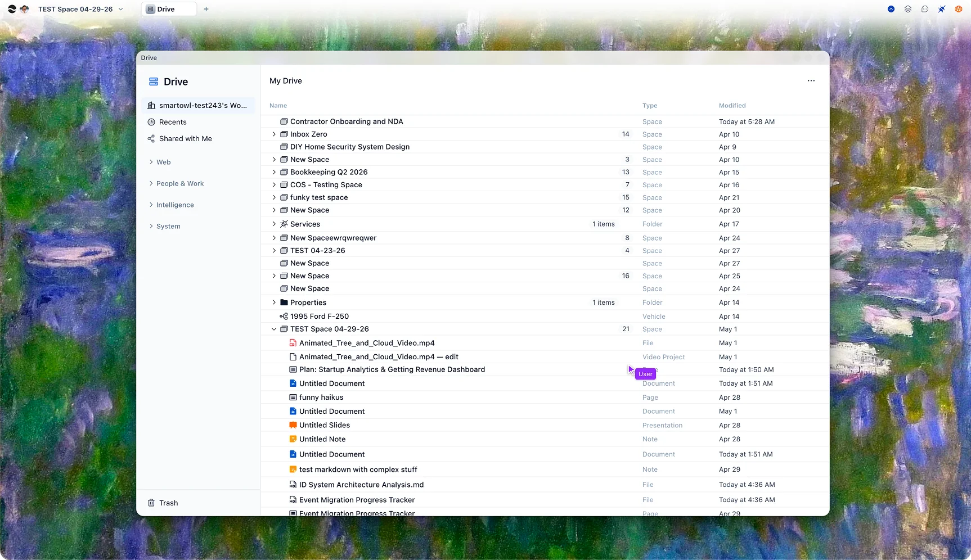The width and height of the screenshot is (971, 560).
Task: Select the New Spaceewrqwreqwer row name
Action: point(334,238)
